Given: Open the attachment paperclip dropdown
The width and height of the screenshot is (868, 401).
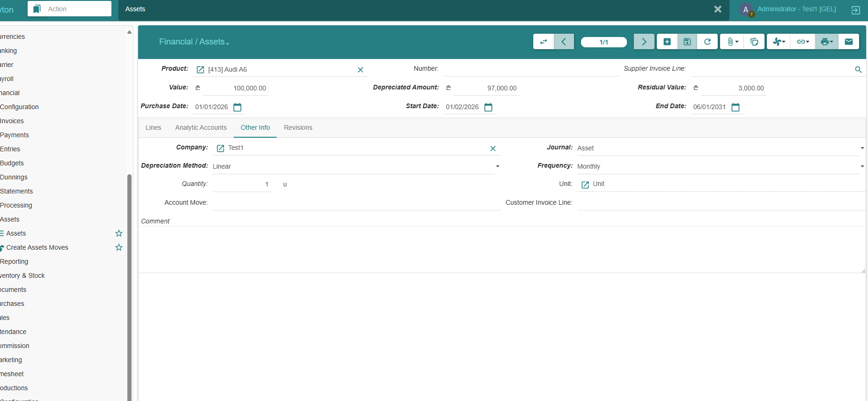Looking at the screenshot, I should [x=732, y=42].
